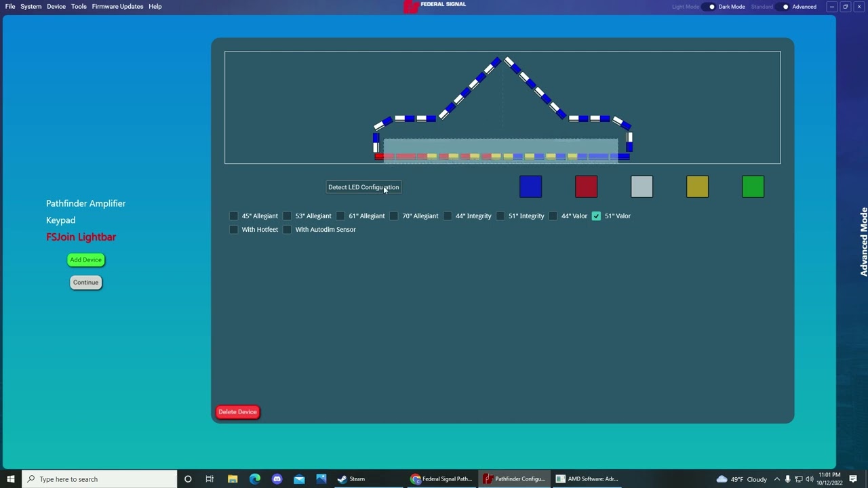This screenshot has height=488, width=868.
Task: Click Detect LED Configuration button
Action: coord(363,187)
